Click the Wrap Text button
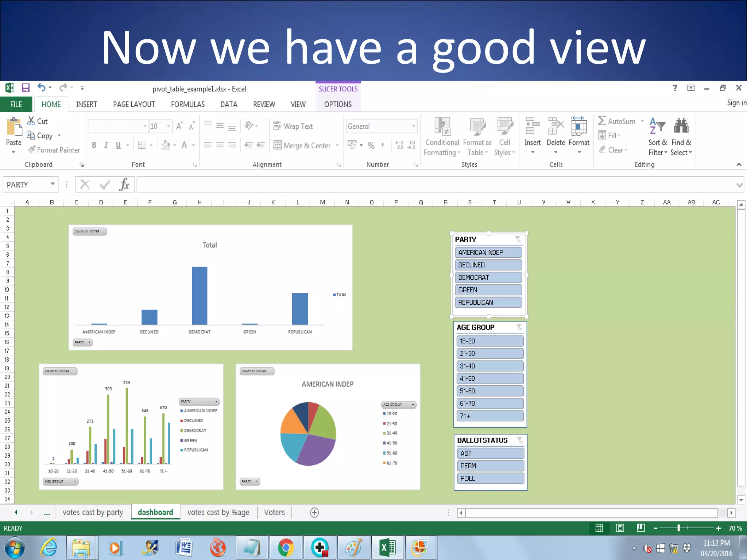The width and height of the screenshot is (747, 560). 293,126
